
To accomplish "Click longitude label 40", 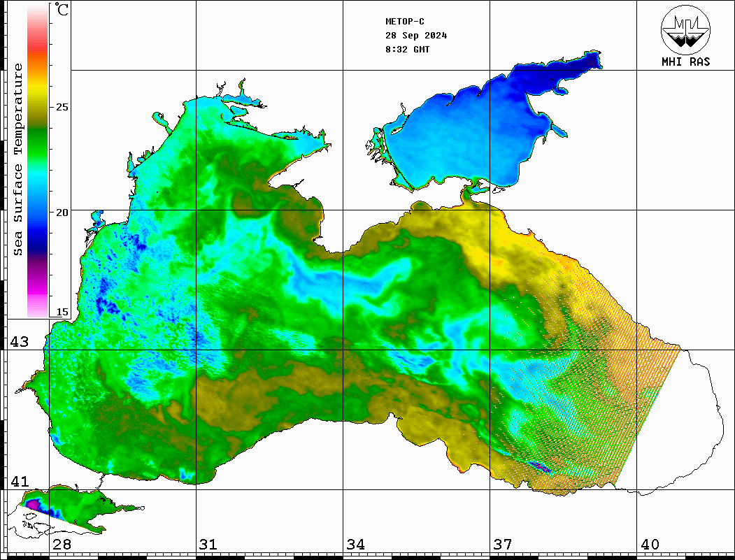I will pos(650,545).
